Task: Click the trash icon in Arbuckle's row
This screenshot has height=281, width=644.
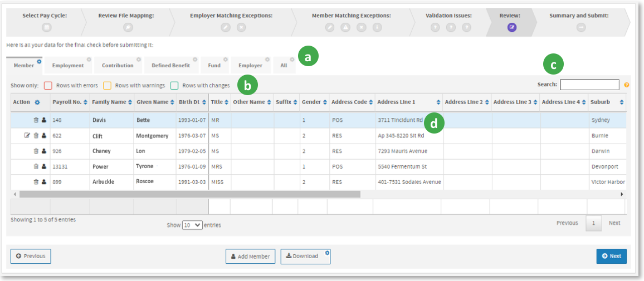Action: [36, 181]
